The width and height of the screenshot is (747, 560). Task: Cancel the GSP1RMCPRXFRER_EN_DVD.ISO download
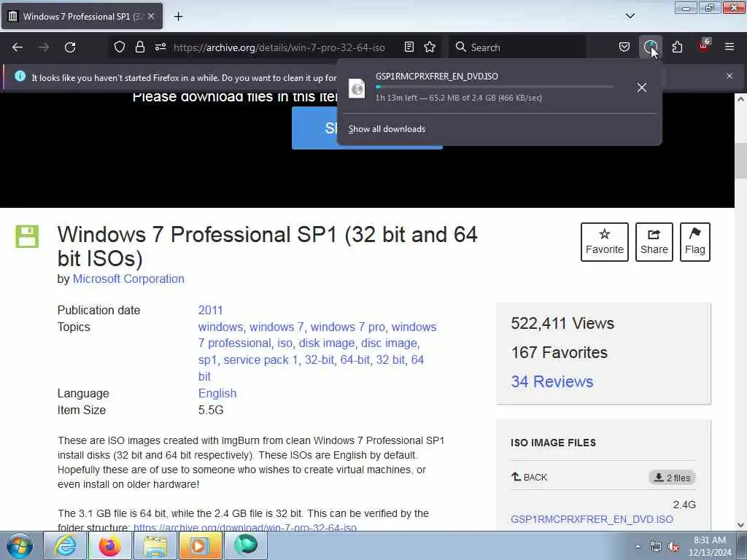pos(642,87)
